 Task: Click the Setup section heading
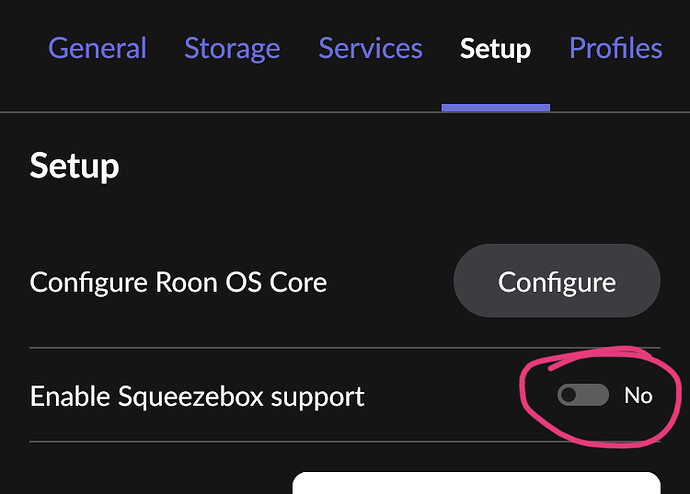(75, 165)
